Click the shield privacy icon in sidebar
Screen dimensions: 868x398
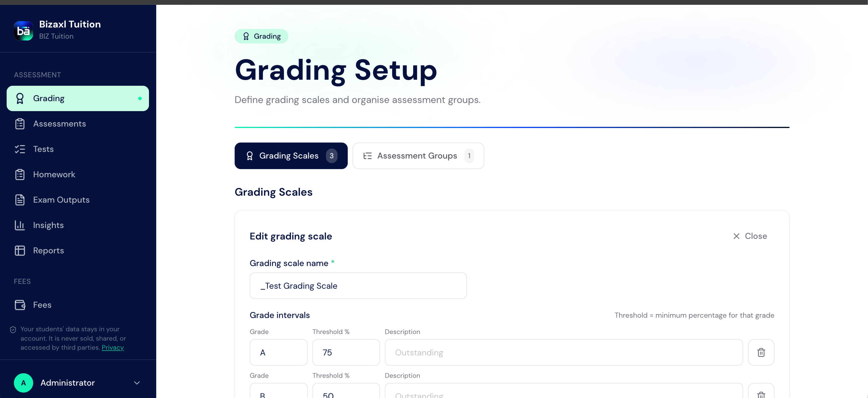[13, 329]
